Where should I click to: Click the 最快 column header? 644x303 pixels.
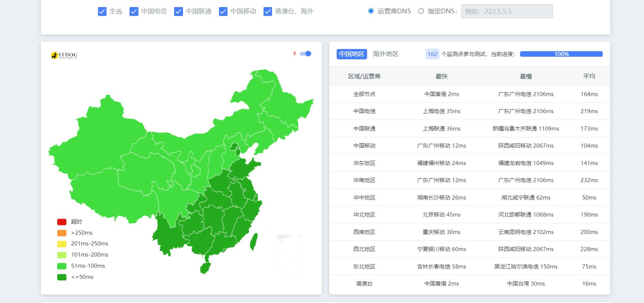pyautogui.click(x=441, y=76)
